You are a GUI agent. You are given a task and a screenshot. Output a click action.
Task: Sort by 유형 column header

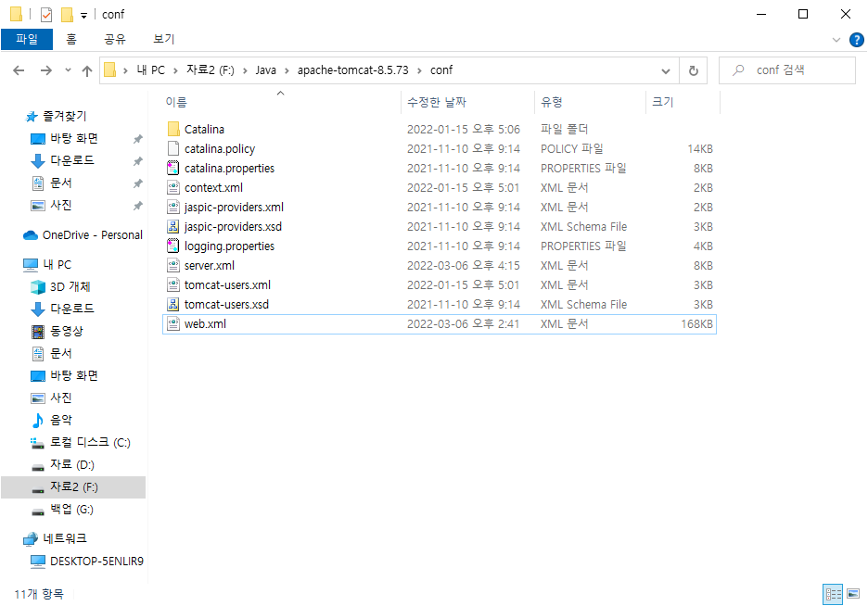pos(552,102)
